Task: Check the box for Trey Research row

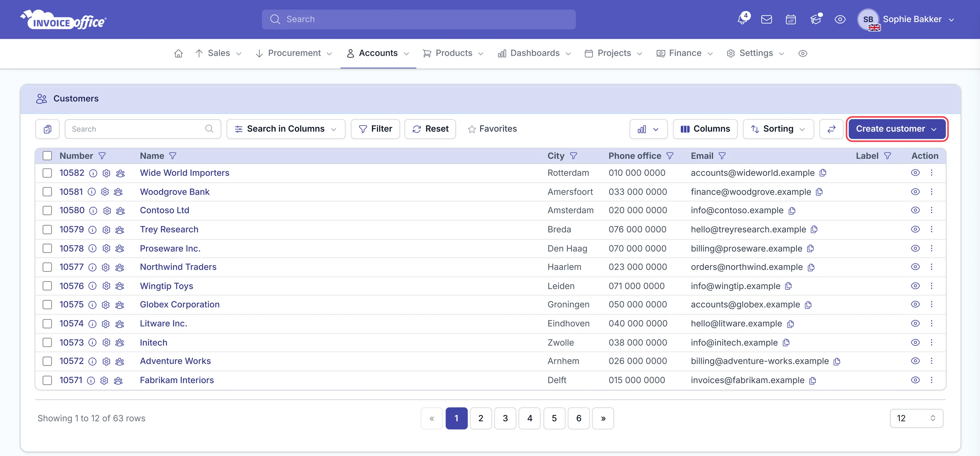Action: click(x=47, y=229)
